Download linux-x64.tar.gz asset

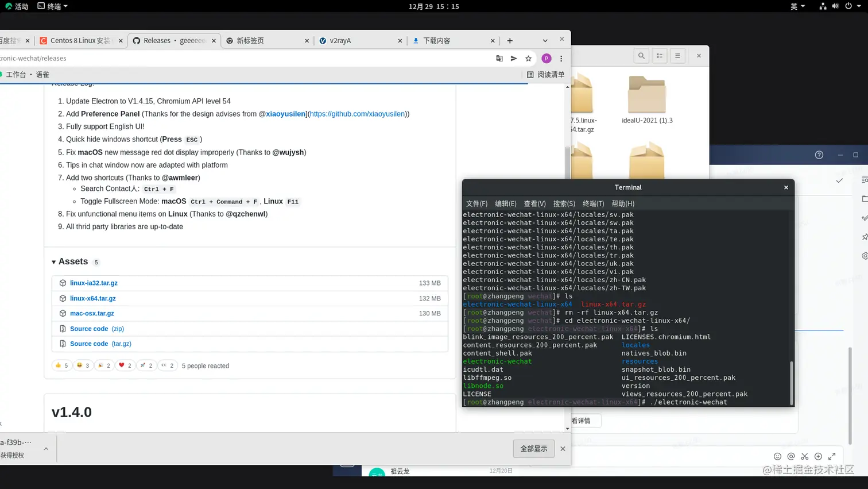tap(93, 298)
